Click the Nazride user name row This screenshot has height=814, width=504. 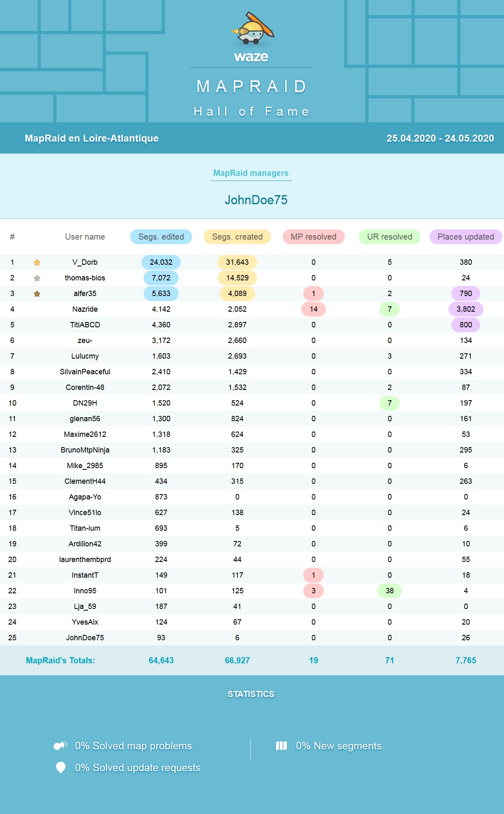[85, 309]
